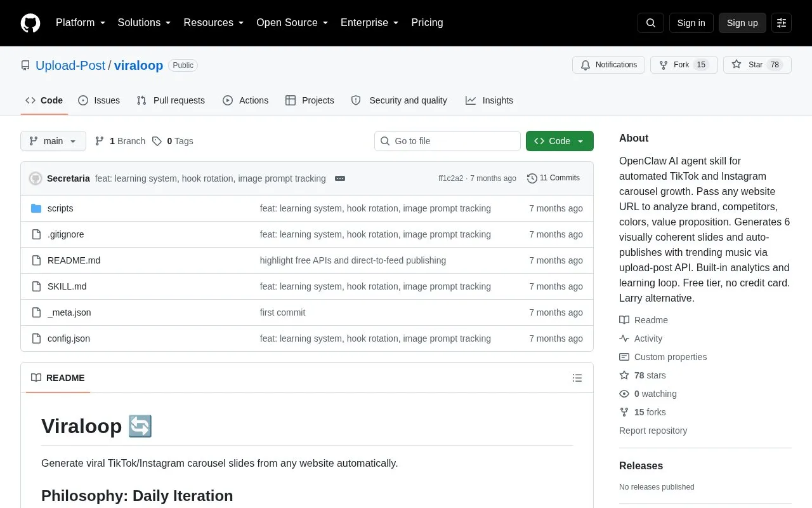The height and width of the screenshot is (508, 812).
Task: Expand the Open Source menu
Action: (x=292, y=23)
